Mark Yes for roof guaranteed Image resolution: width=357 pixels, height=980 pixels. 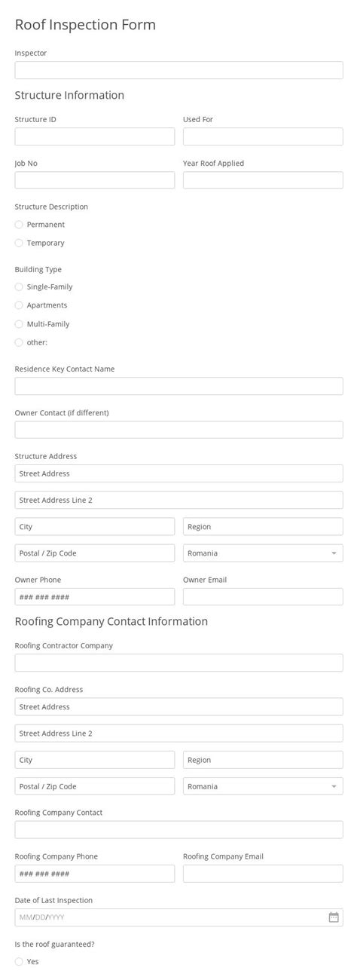pyautogui.click(x=19, y=962)
